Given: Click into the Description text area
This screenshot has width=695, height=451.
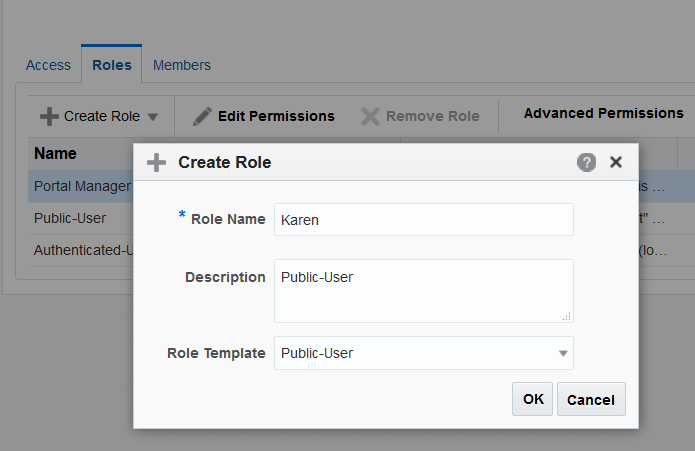Looking at the screenshot, I should [x=423, y=290].
